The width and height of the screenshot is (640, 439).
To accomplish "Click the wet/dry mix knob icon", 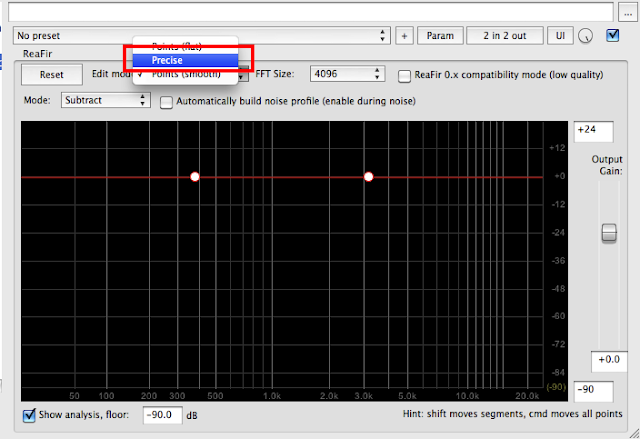I will click(585, 36).
